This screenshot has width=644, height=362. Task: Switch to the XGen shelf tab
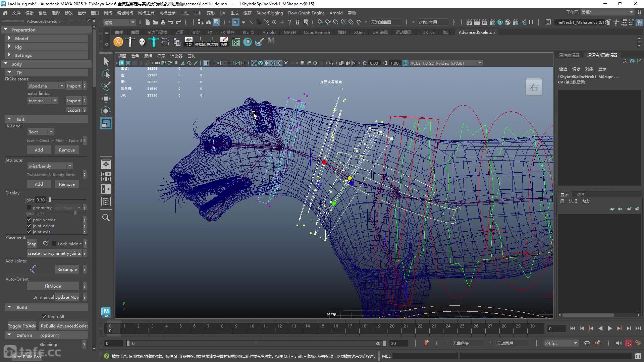359,32
